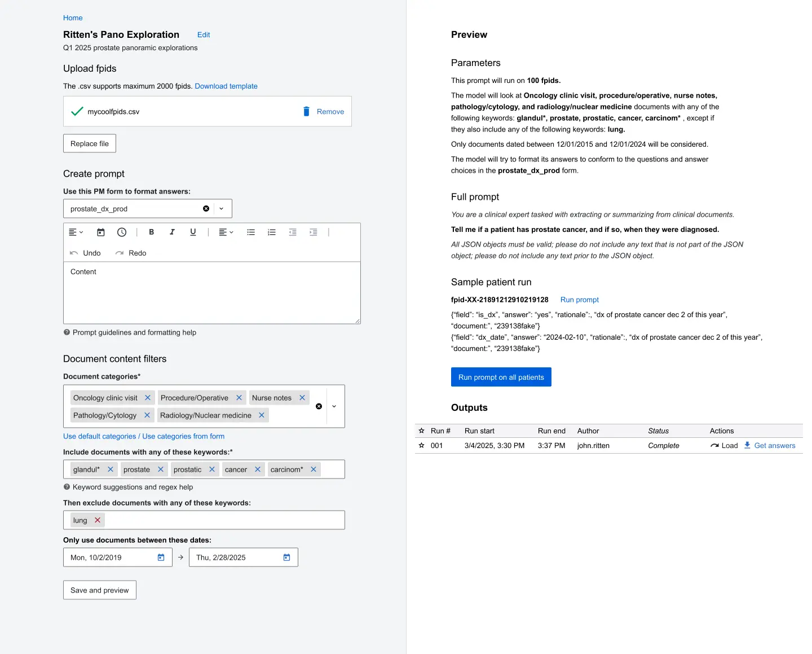Insert date using the toolbar calendar icon
Viewport: 812px width, 654px height.
(x=101, y=232)
